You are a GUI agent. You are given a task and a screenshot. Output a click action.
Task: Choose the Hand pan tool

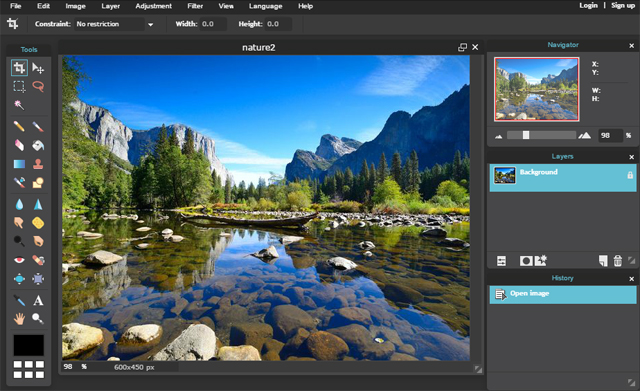(x=19, y=318)
